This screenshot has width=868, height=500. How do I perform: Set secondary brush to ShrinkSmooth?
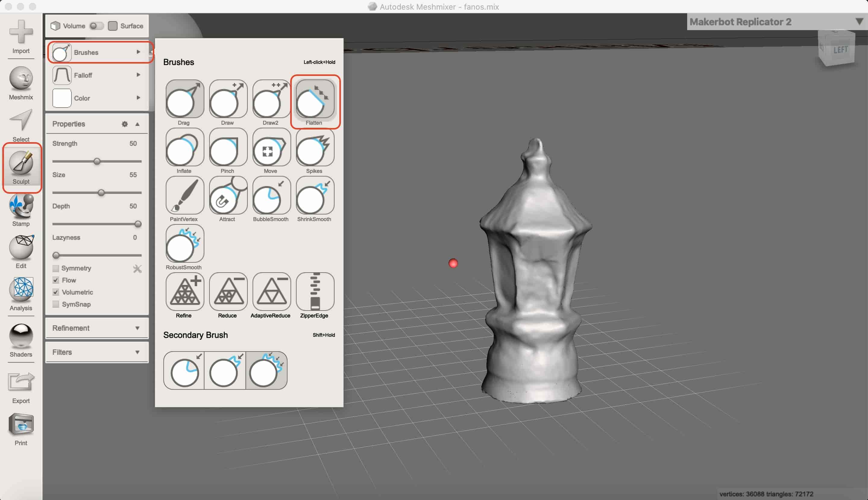225,370
